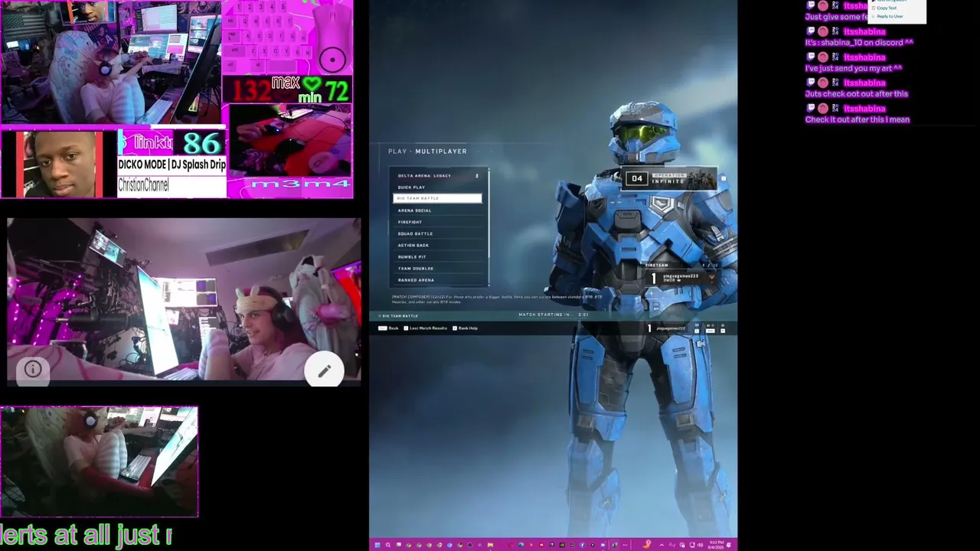This screenshot has height=551, width=980.
Task: Select Squad Battle playlist
Action: (437, 233)
